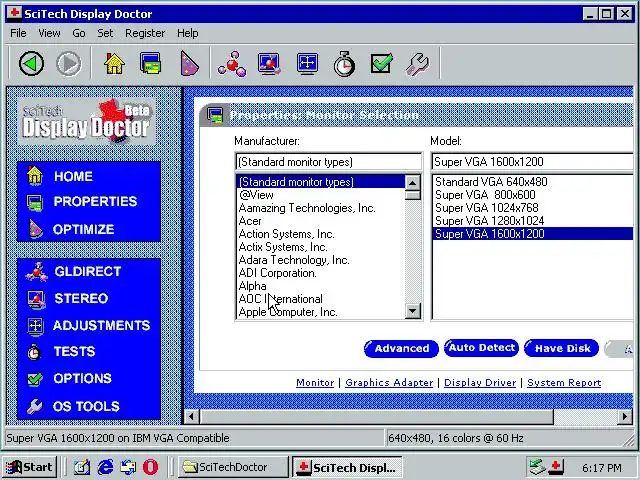Image resolution: width=640 pixels, height=480 pixels.
Task: Open GLDirect molecule toolbar icon
Action: tap(231, 63)
